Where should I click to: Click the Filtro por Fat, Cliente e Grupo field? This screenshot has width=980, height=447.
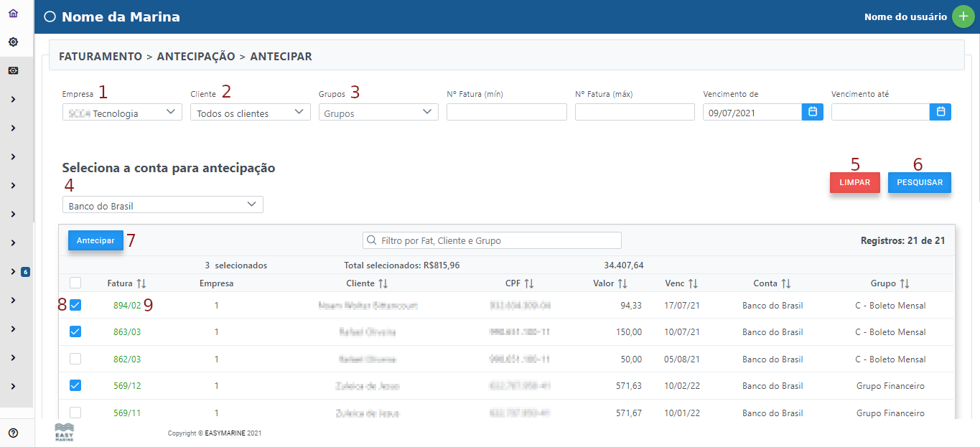tap(492, 240)
